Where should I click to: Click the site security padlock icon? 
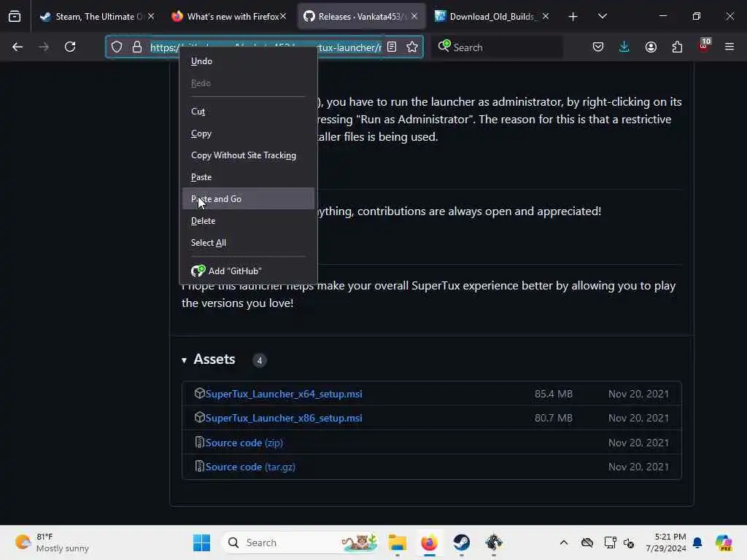137,47
